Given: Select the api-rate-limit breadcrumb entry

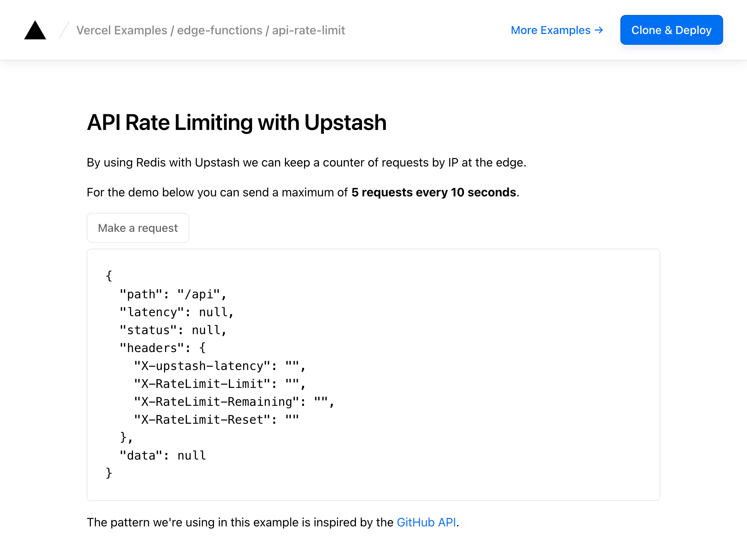Looking at the screenshot, I should (308, 30).
